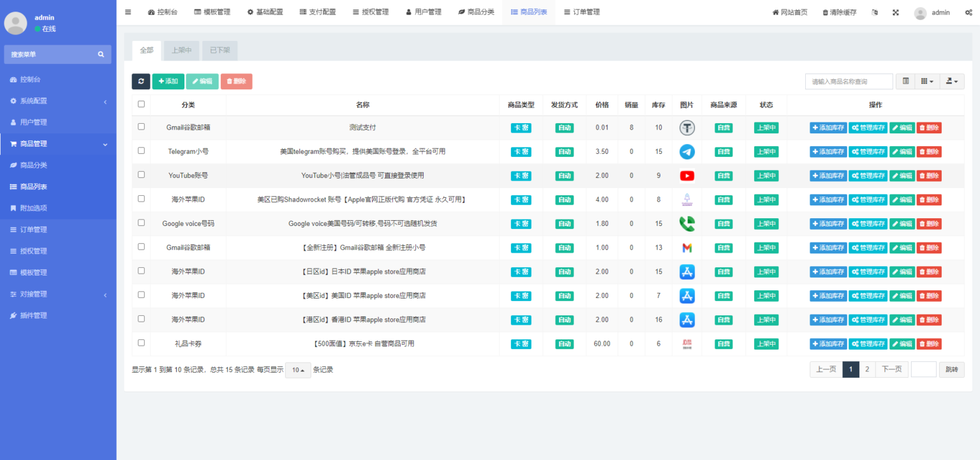Switch to the 已下架 tab
Image resolution: width=980 pixels, height=460 pixels.
[219, 50]
